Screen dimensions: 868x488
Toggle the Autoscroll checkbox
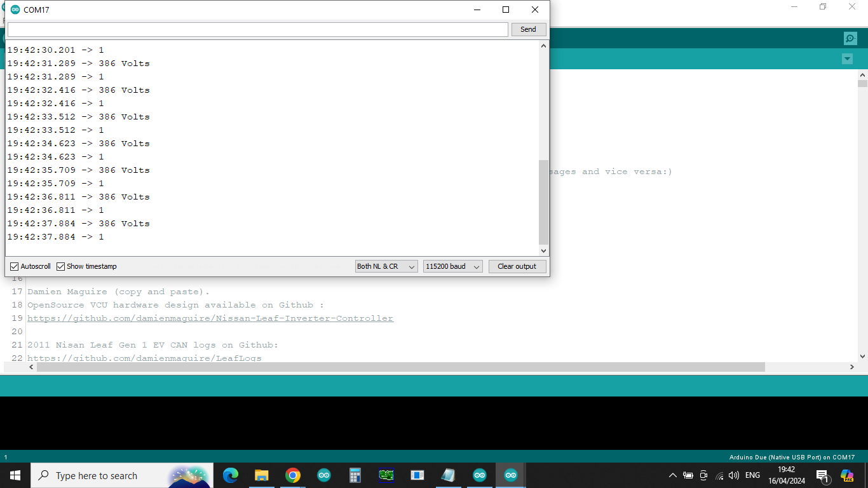tap(15, 266)
